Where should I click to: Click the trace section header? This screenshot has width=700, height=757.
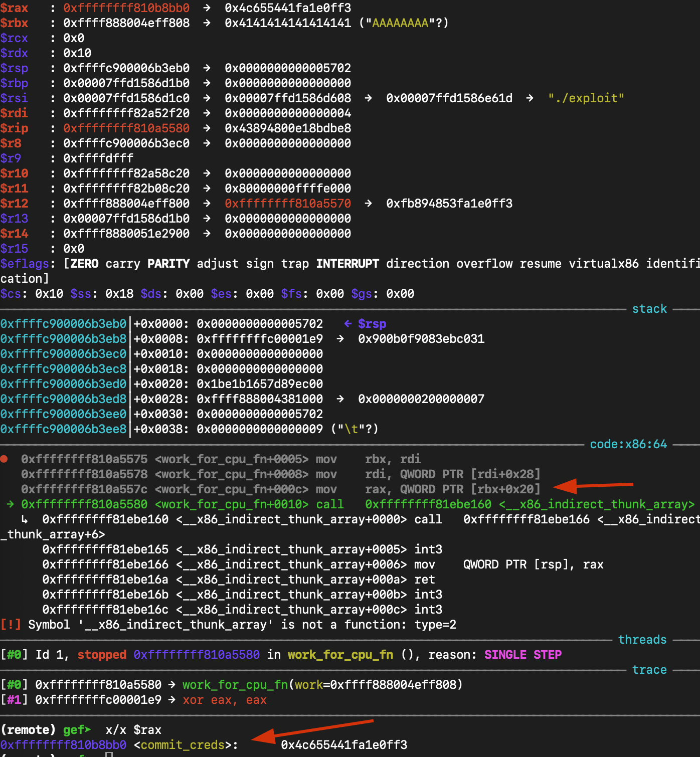[x=649, y=670]
